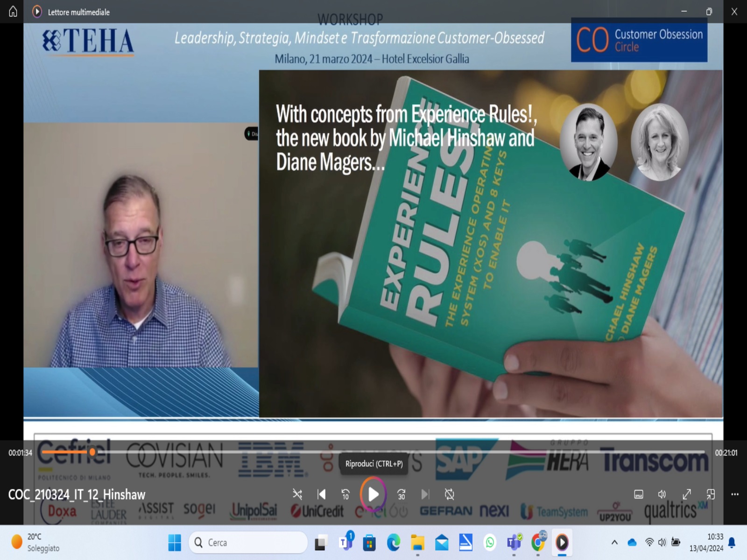The image size is (747, 560).
Task: Go to the previous track
Action: click(322, 494)
